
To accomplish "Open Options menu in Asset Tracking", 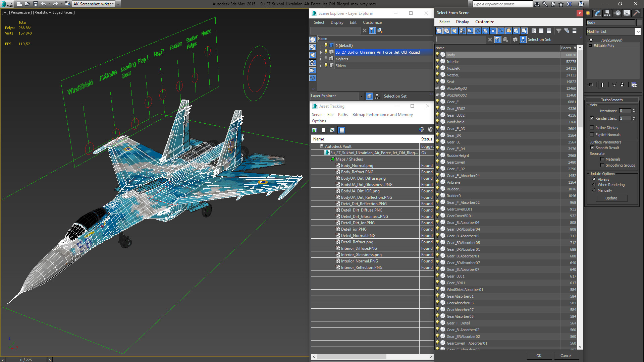I will [x=319, y=121].
